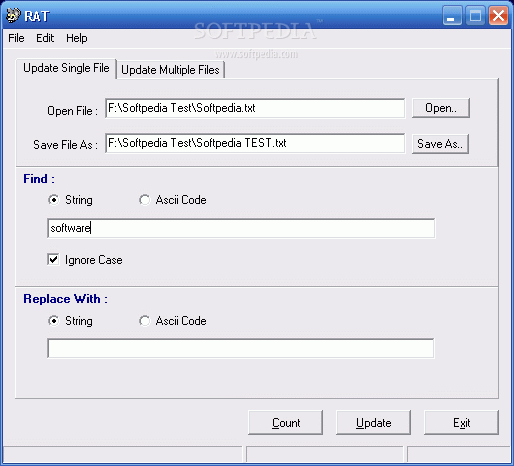The width and height of the screenshot is (514, 466).
Task: Click the Open.. button
Action: 441,108
